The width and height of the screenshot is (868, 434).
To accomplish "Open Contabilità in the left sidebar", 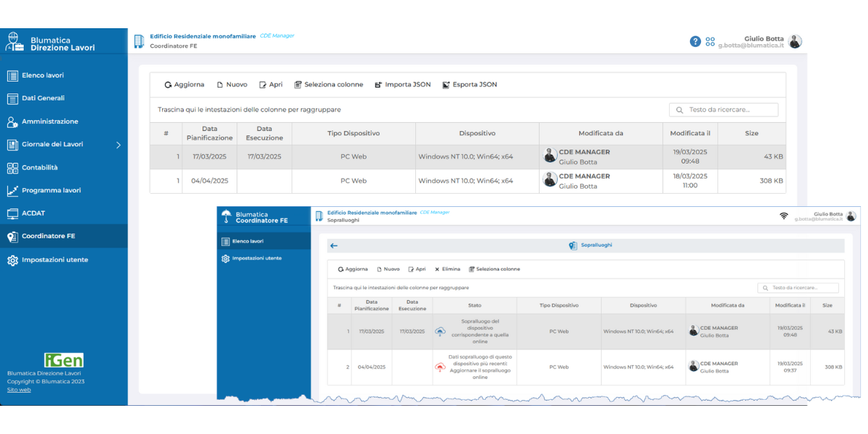I will [40, 168].
